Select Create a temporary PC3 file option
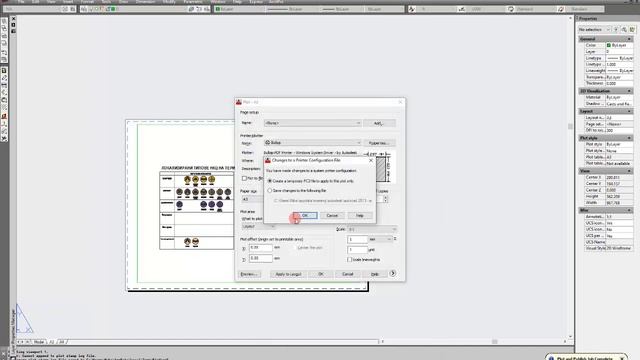640x360 pixels. 270,181
